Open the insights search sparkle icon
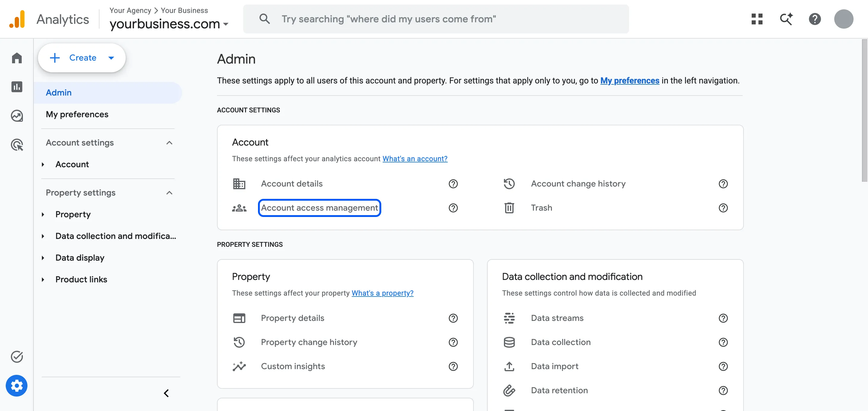This screenshot has width=868, height=411. [x=786, y=19]
